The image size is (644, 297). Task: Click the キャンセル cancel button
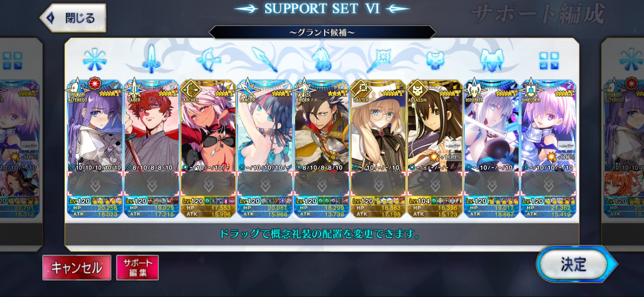pos(77,268)
